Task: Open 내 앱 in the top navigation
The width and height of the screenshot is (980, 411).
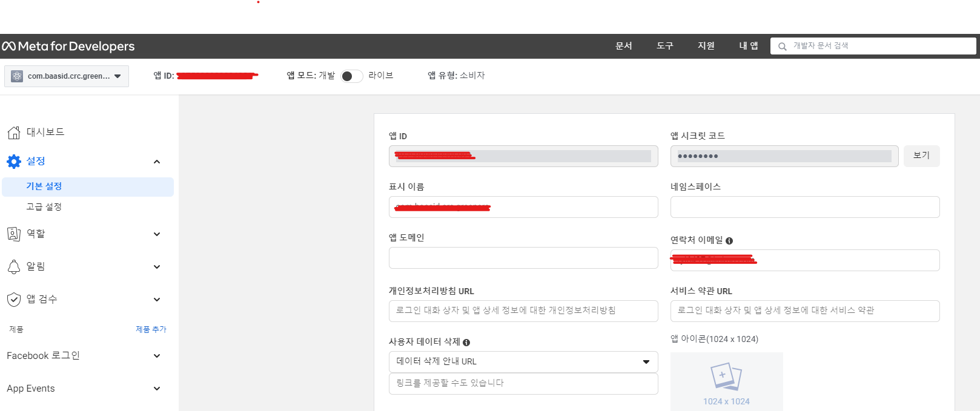Action: (749, 46)
